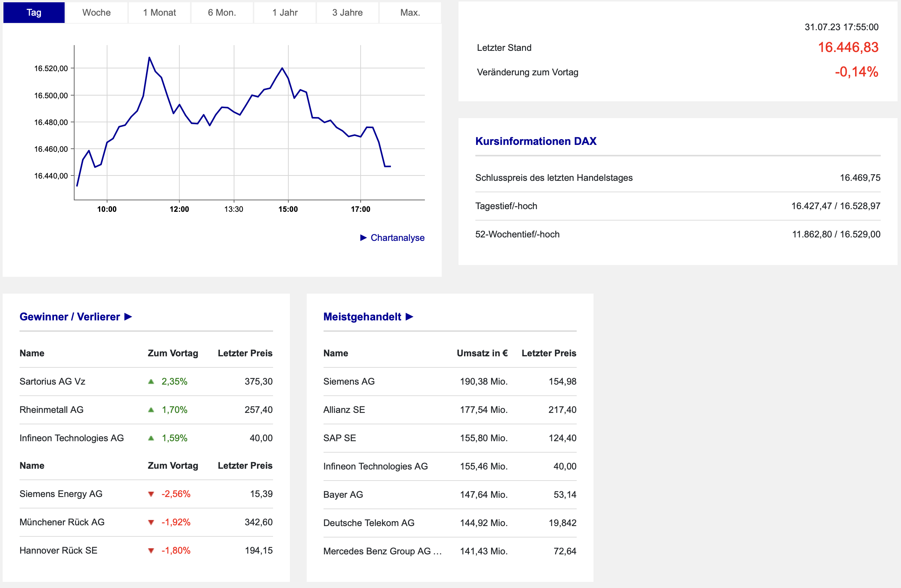The height and width of the screenshot is (588, 901).
Task: Select the 3 Jahre tab
Action: click(347, 13)
